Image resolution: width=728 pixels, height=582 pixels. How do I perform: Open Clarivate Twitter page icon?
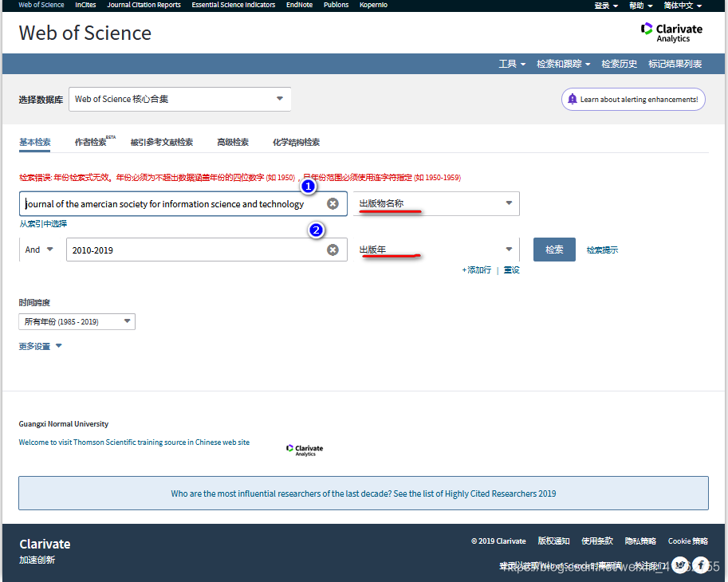[x=680, y=564]
